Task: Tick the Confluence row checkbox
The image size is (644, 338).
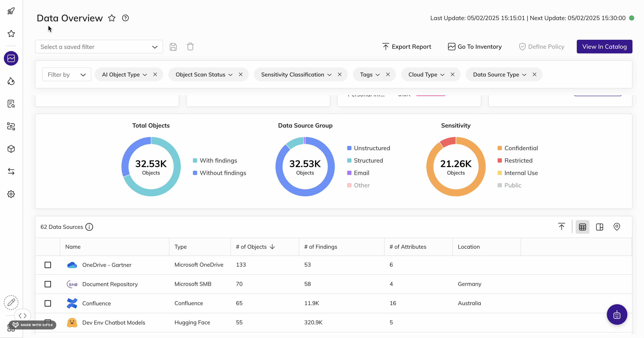Action: (48, 303)
